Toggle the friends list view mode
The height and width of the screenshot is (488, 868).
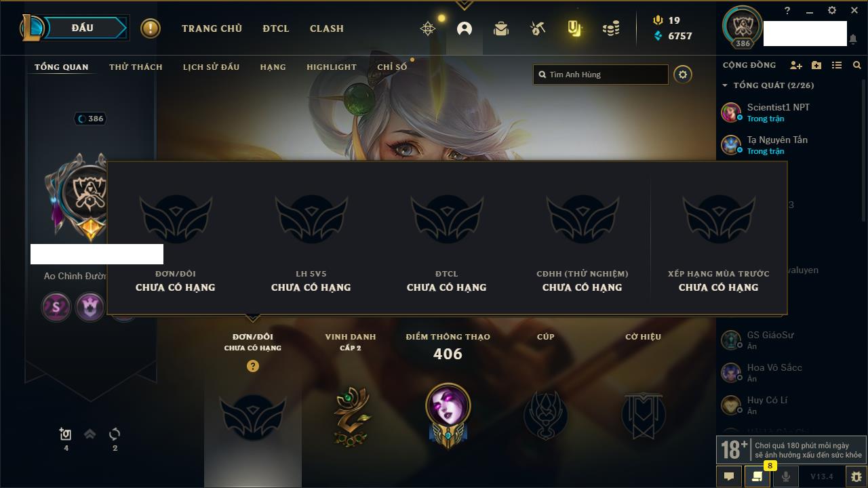(x=837, y=65)
